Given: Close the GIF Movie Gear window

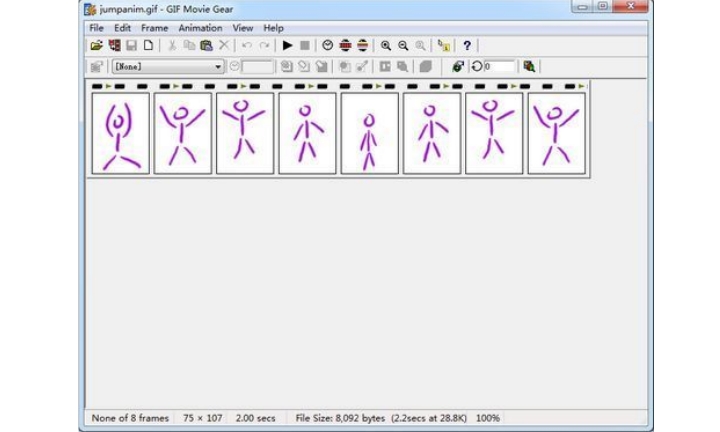Looking at the screenshot, I should 630,6.
